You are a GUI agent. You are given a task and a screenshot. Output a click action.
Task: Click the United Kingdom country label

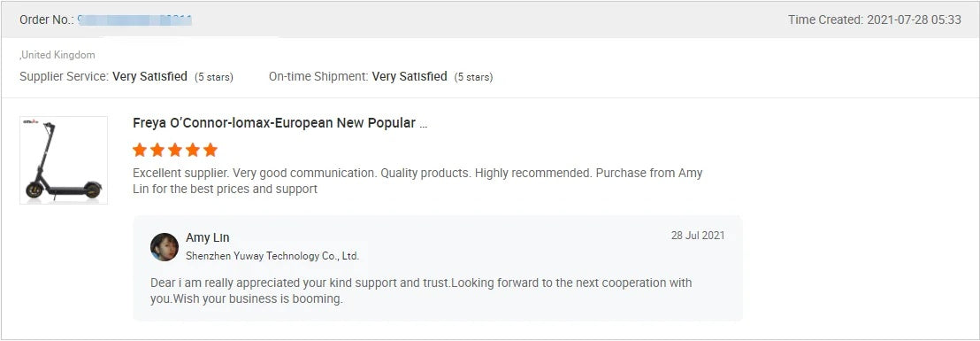[57, 55]
